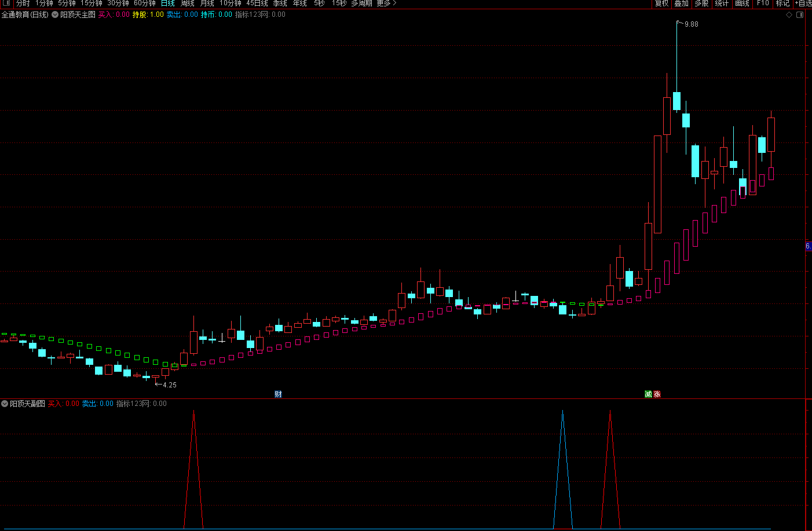This screenshot has width=812, height=531.
Task: Activate the 画线 drawing tools
Action: 742,3
